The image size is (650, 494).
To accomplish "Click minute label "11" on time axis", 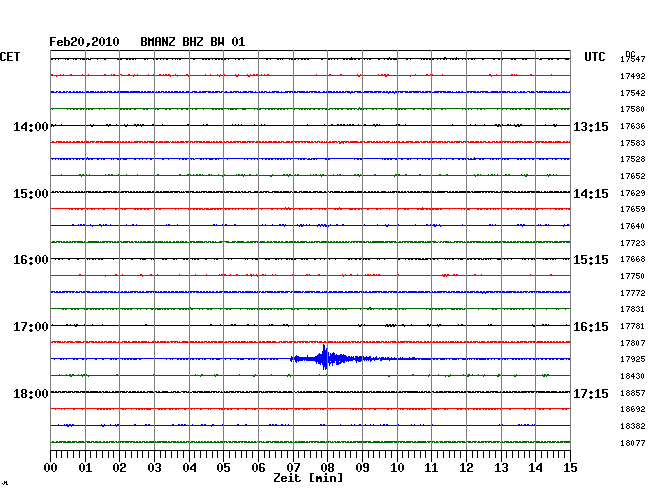I will pos(432,468).
